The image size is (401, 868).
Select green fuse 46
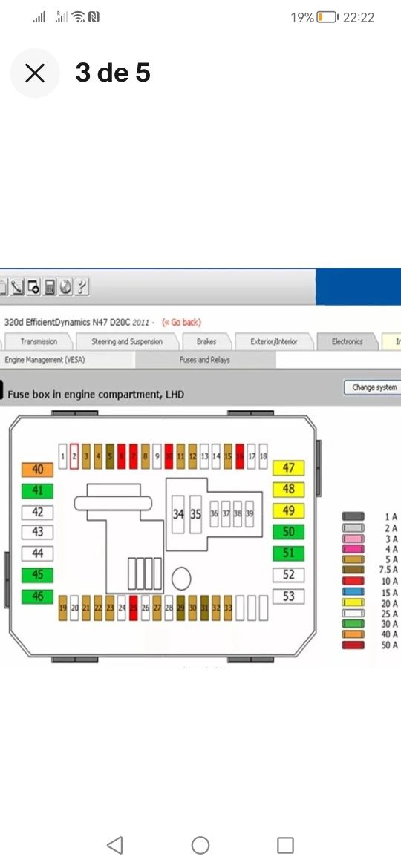coord(37,596)
